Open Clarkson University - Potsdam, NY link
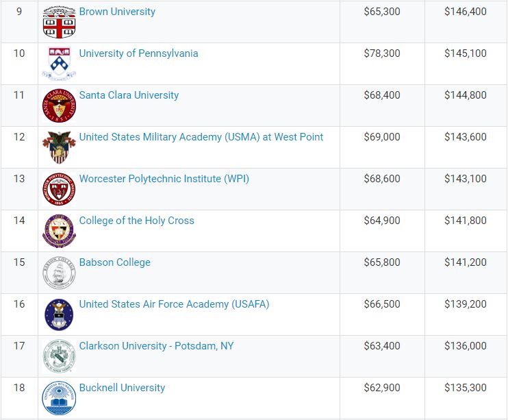The width and height of the screenshot is (508, 420). 157,347
